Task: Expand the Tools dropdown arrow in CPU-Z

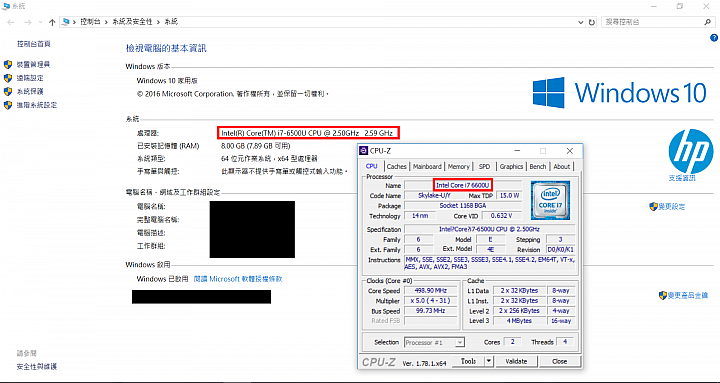Action: pos(489,361)
